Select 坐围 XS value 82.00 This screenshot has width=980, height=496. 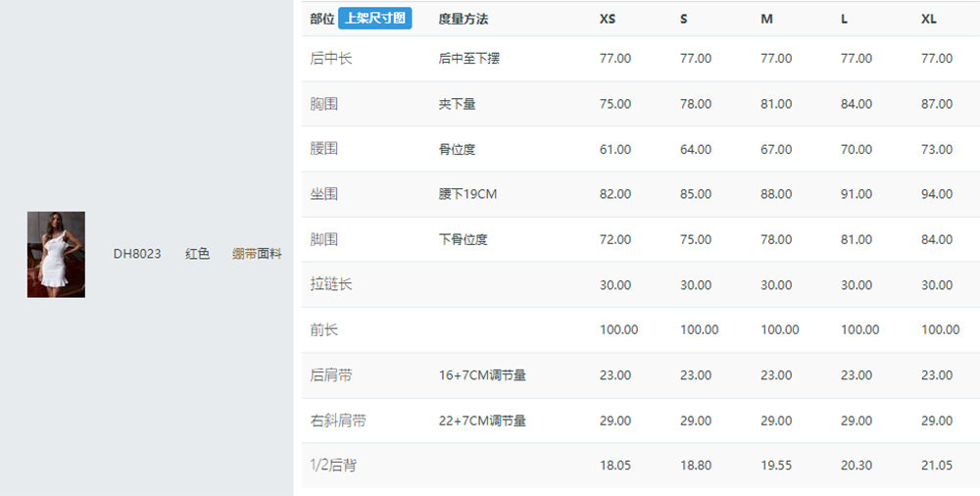[615, 194]
